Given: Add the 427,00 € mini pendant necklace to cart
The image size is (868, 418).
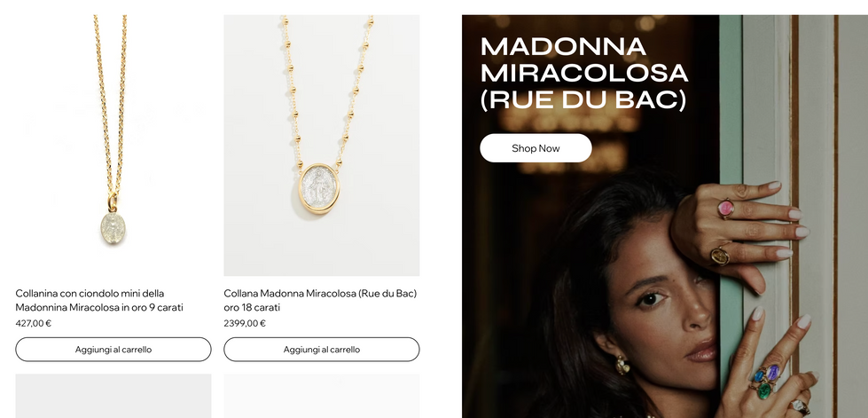Looking at the screenshot, I should [x=113, y=350].
